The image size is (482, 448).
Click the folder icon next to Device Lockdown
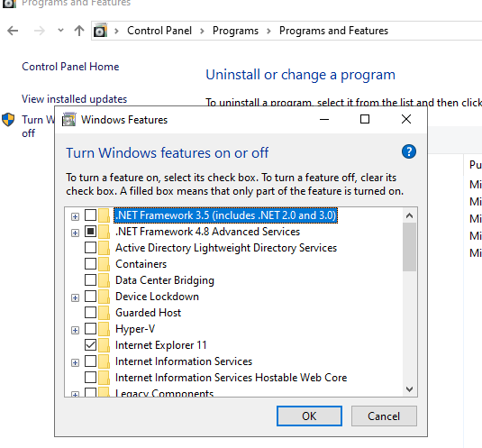(x=104, y=297)
